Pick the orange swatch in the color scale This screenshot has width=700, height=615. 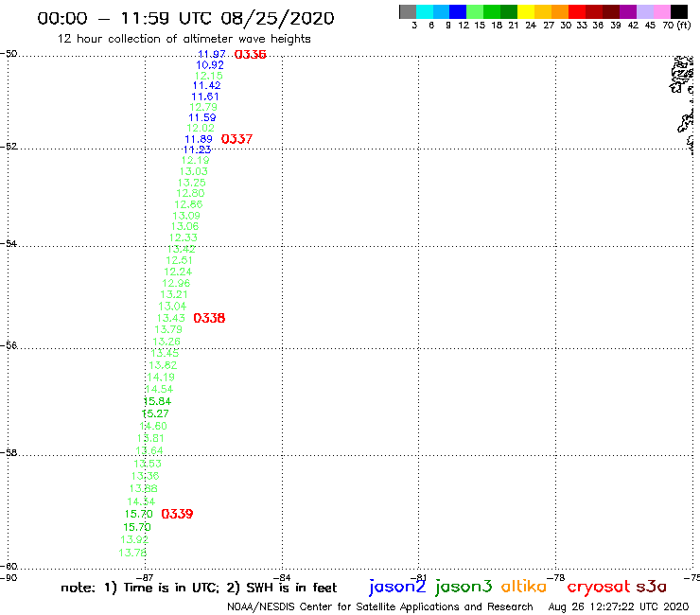(x=559, y=11)
